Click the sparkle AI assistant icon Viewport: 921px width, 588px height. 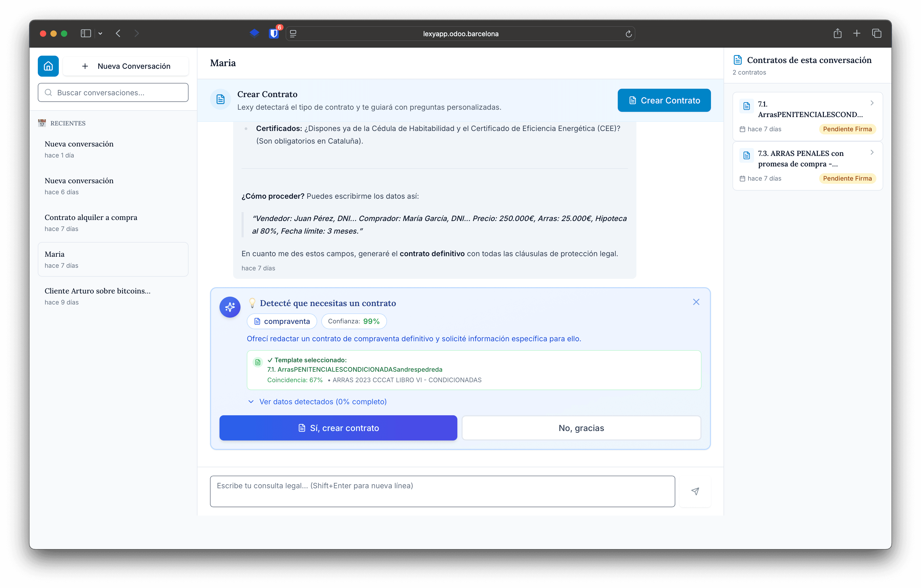(230, 307)
